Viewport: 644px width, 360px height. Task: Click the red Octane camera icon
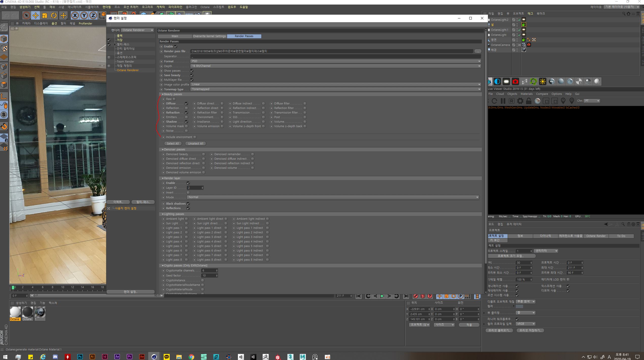[515, 81]
